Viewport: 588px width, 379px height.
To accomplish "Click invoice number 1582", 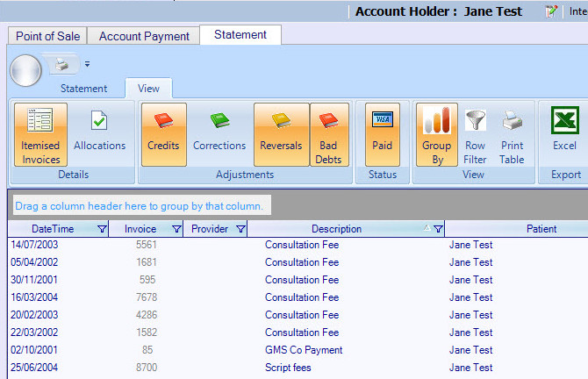I will (x=147, y=333).
